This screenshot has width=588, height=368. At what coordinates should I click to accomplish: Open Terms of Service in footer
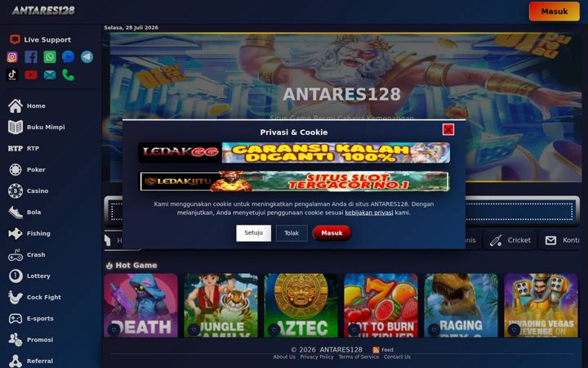[359, 357]
